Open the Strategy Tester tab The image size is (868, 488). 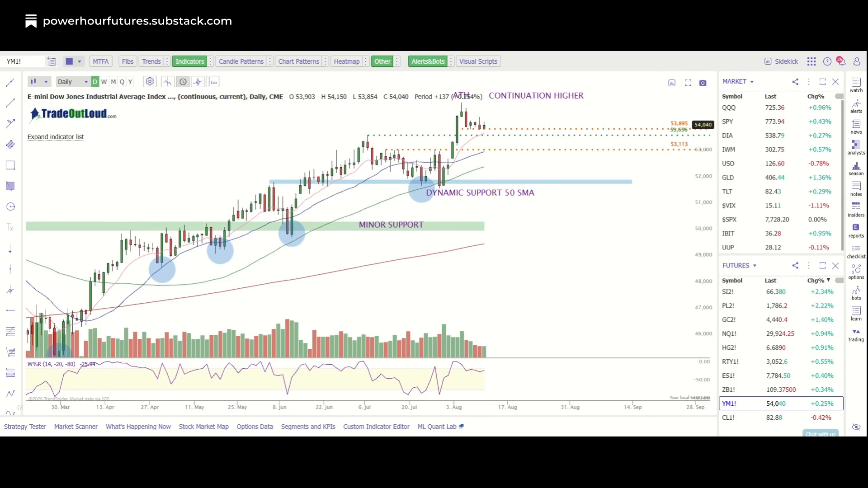(x=25, y=427)
